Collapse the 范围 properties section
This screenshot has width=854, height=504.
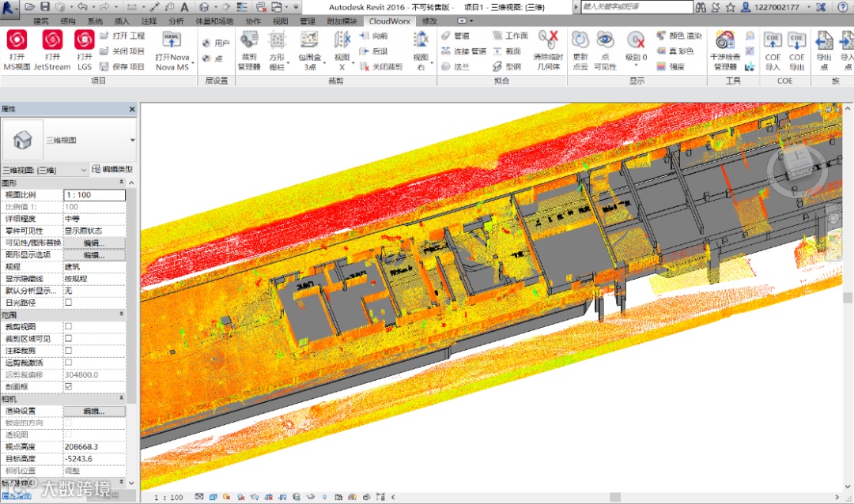(x=121, y=314)
